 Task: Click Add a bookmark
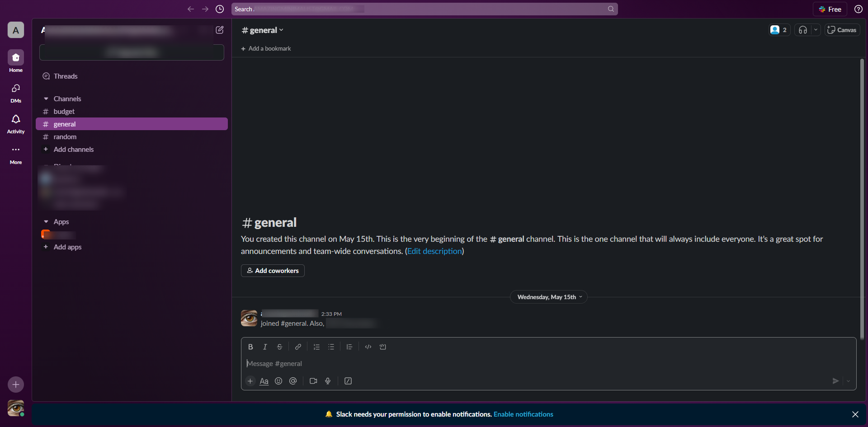(266, 48)
